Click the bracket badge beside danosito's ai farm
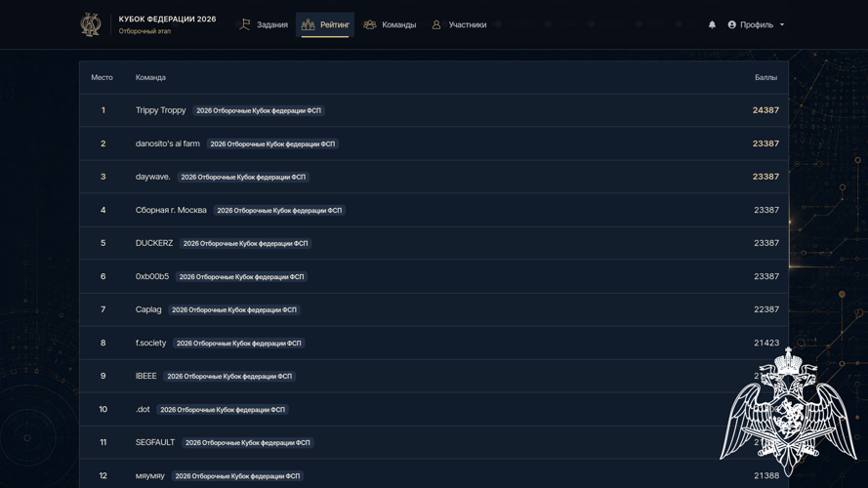 click(x=272, y=143)
